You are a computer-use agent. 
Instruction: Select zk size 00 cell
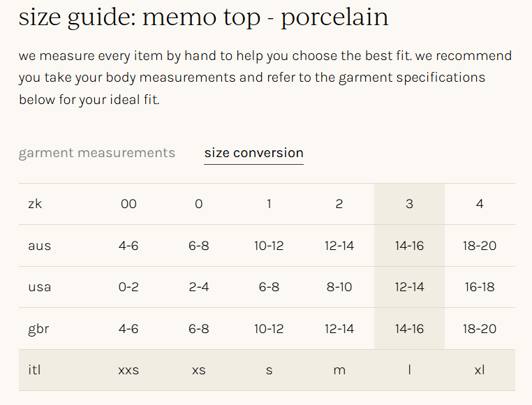(128, 204)
